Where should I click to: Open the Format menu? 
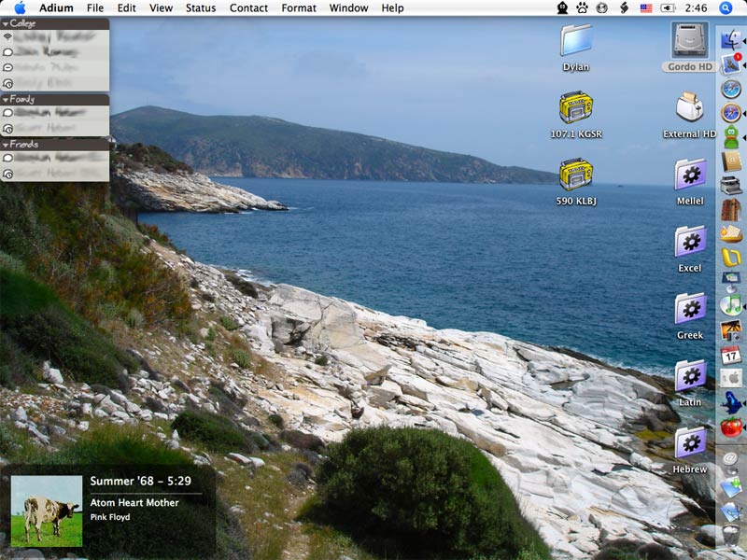tap(299, 7)
